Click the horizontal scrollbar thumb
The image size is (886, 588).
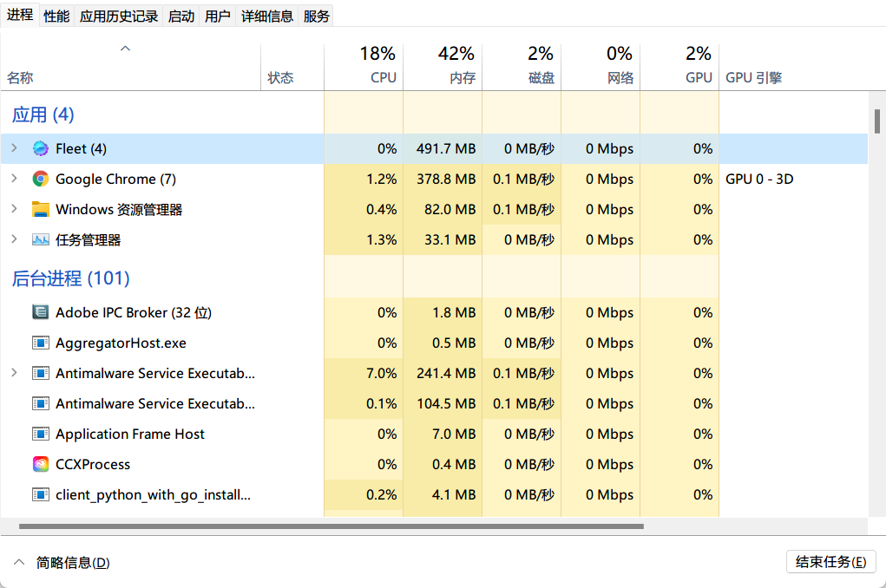(330, 526)
